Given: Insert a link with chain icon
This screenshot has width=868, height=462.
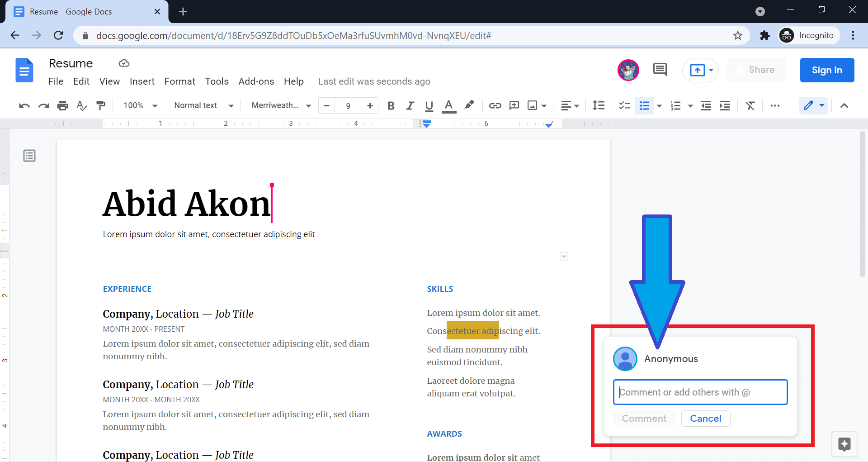Looking at the screenshot, I should point(495,106).
